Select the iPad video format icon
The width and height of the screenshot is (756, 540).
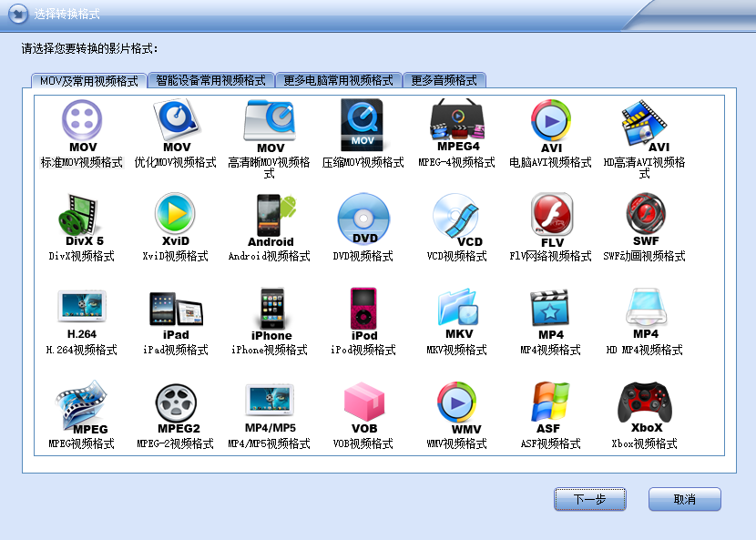click(x=176, y=316)
